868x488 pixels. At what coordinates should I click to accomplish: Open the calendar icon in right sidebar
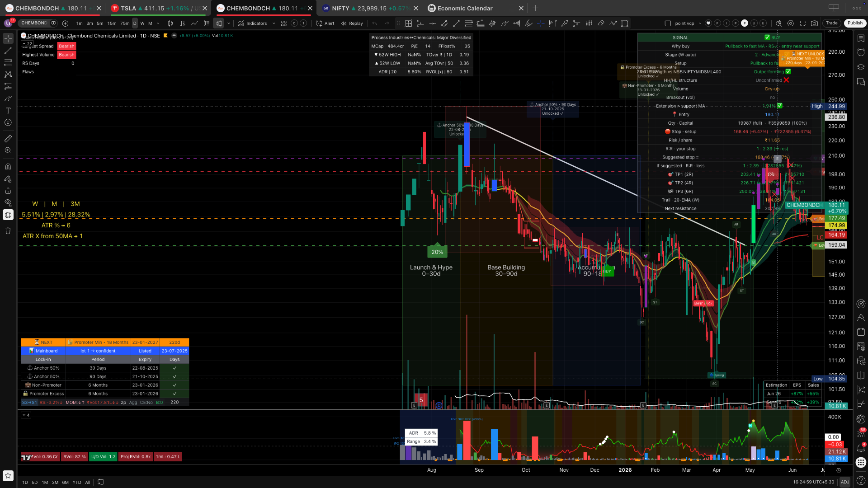click(861, 332)
